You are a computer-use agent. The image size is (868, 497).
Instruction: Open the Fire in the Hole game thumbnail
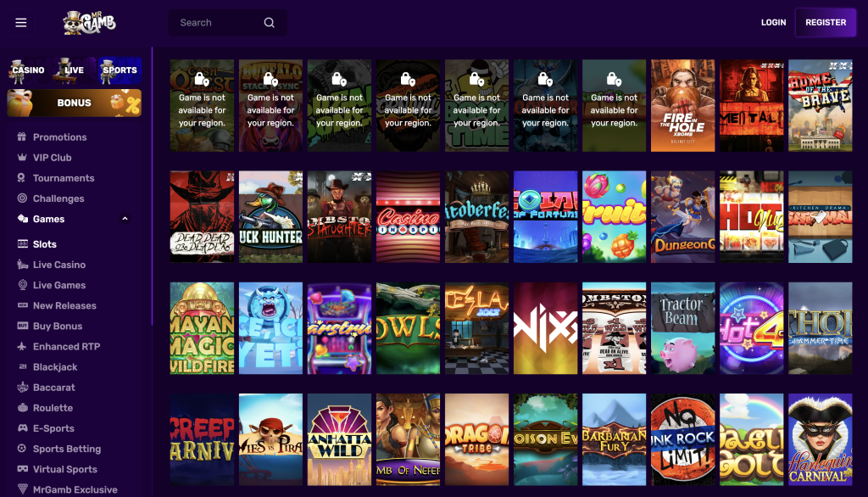pyautogui.click(x=682, y=105)
